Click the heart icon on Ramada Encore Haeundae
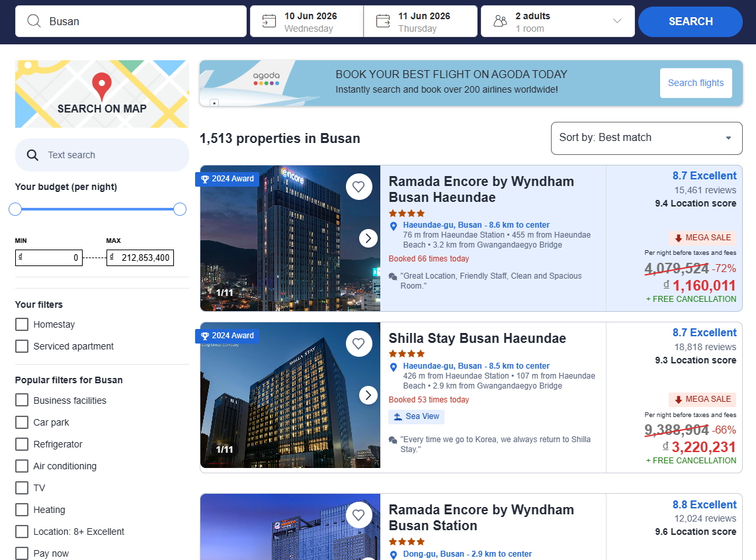 click(x=358, y=187)
